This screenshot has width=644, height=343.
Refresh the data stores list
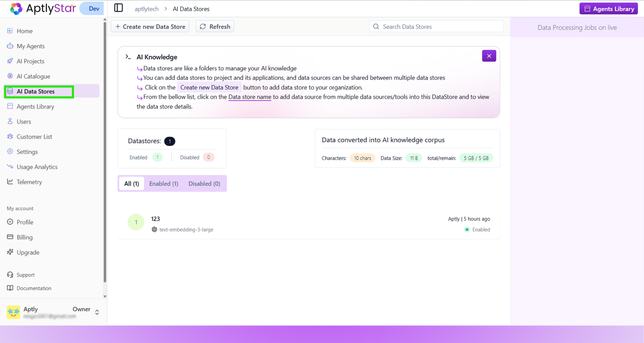point(214,26)
